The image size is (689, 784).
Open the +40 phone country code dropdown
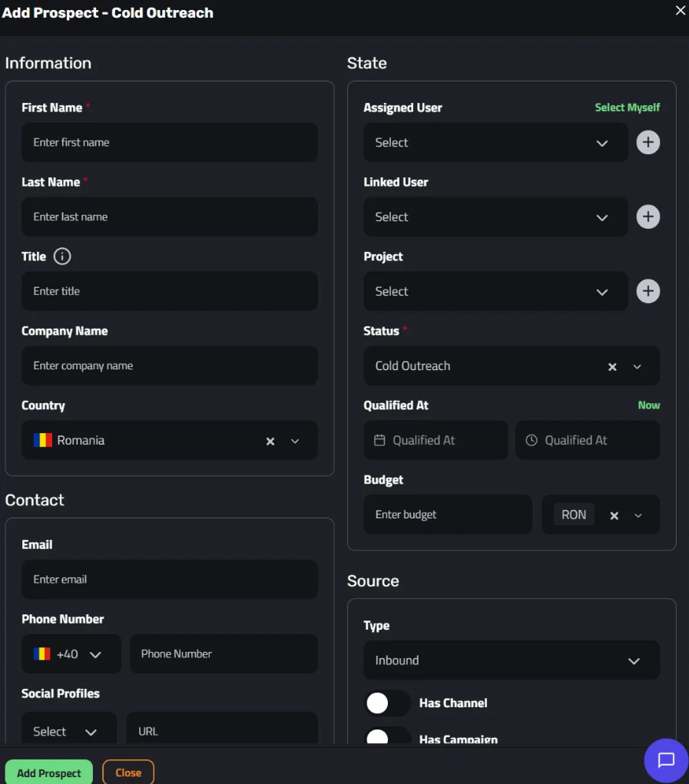coord(71,654)
